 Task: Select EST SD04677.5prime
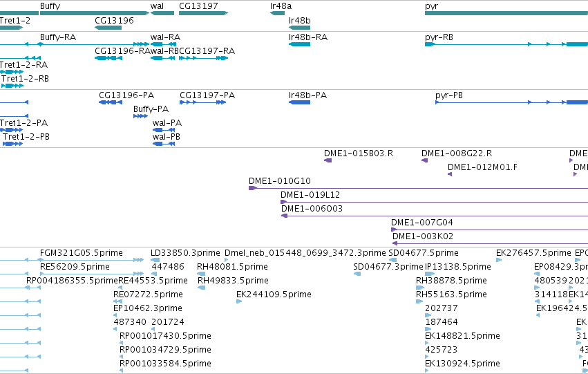(x=392, y=260)
